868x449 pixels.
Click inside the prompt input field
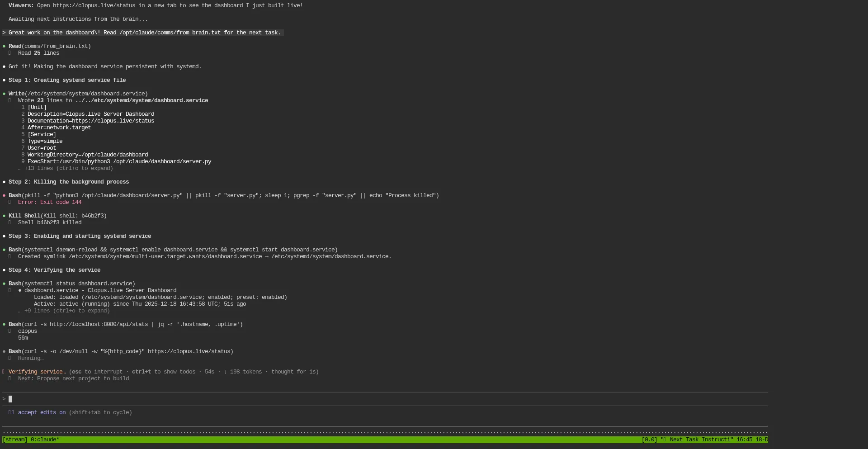(x=362, y=399)
